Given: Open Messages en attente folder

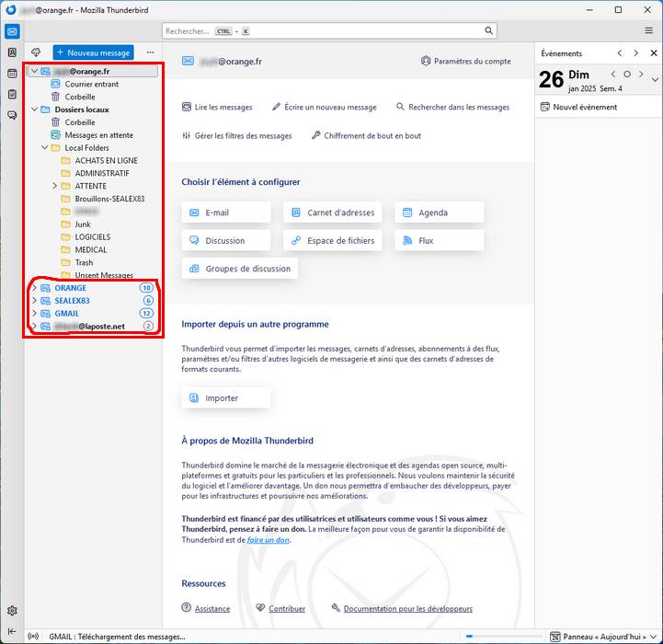Looking at the screenshot, I should point(98,135).
